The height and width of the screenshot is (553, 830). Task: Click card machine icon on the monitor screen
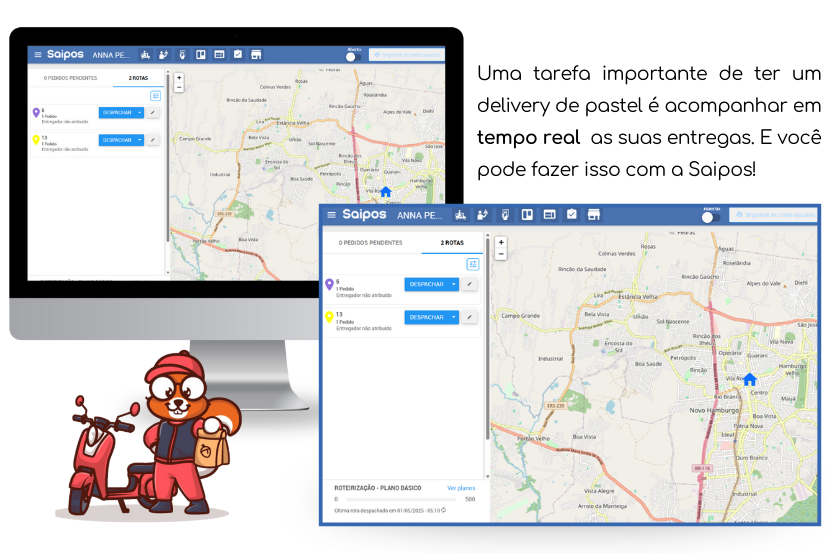(x=182, y=55)
